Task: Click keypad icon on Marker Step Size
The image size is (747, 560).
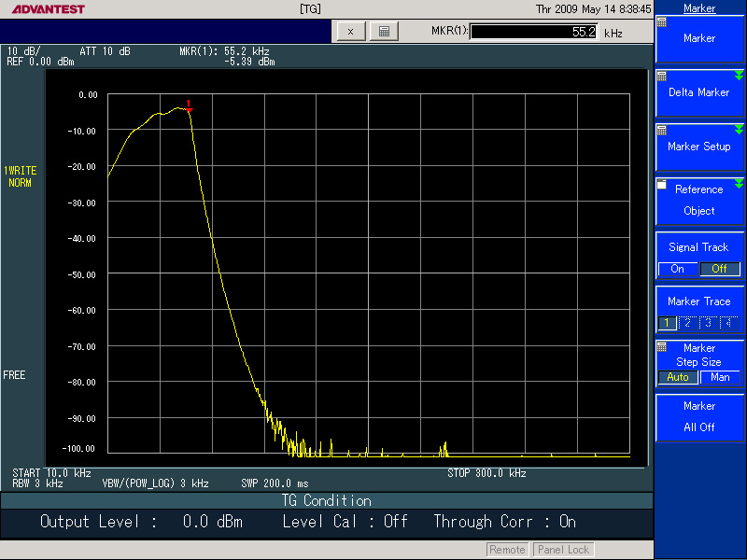Action: click(x=662, y=345)
